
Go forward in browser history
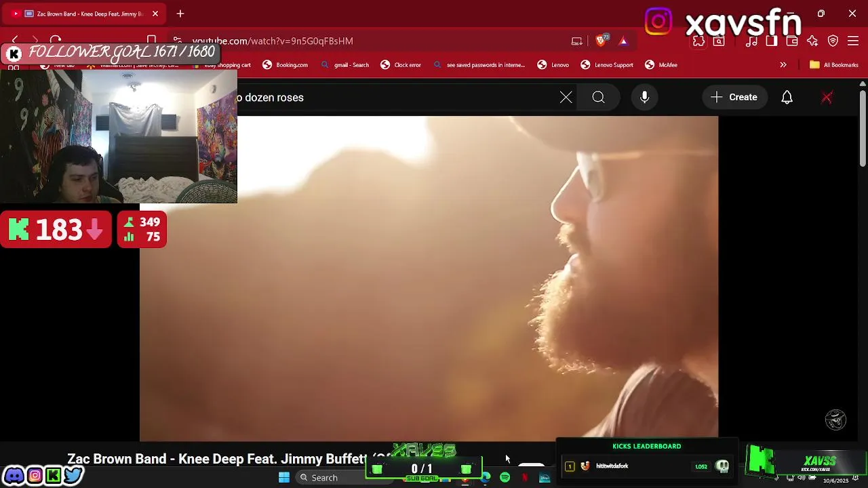pyautogui.click(x=35, y=41)
